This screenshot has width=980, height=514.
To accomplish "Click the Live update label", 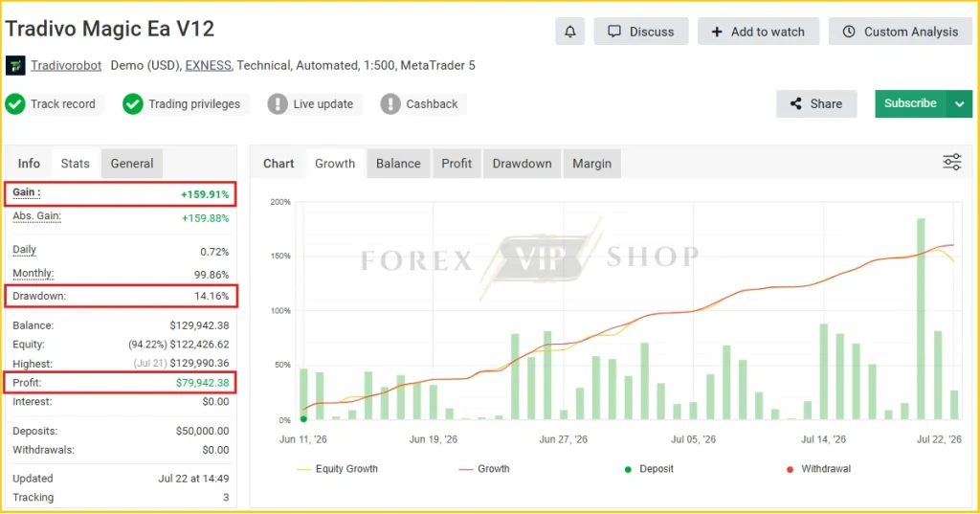I will 323,103.
